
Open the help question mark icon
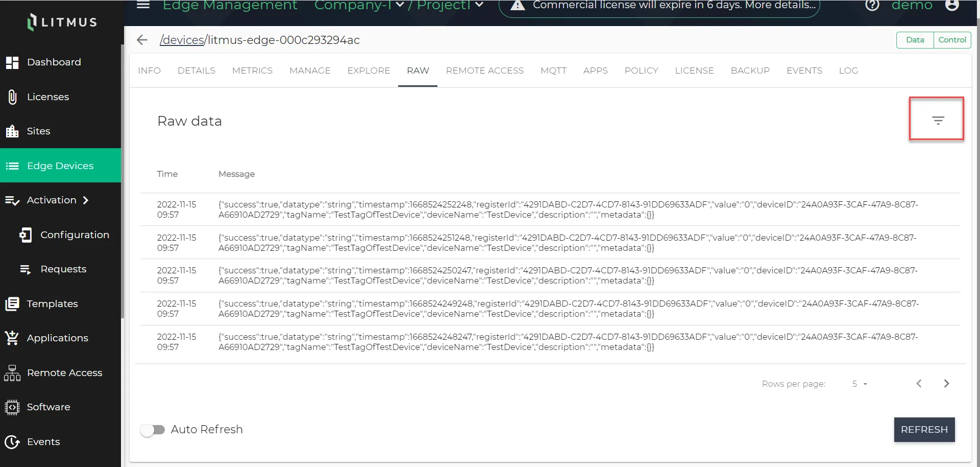pyautogui.click(x=872, y=5)
